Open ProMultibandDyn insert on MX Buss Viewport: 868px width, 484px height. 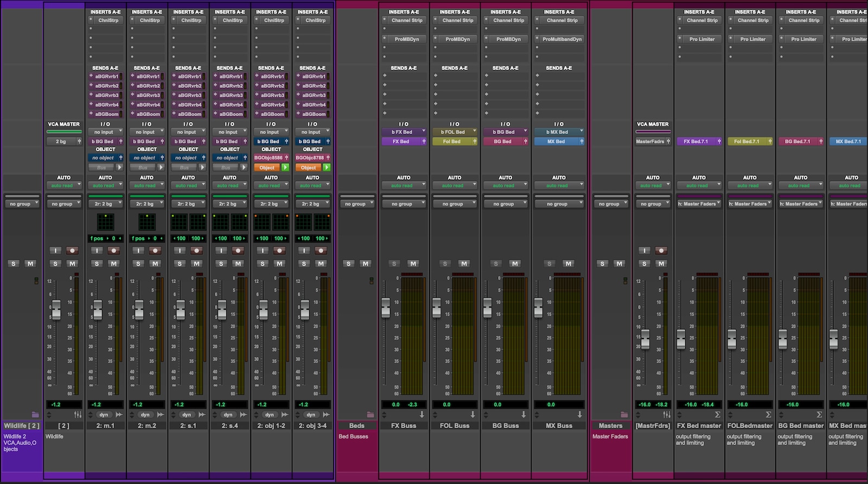tap(562, 39)
